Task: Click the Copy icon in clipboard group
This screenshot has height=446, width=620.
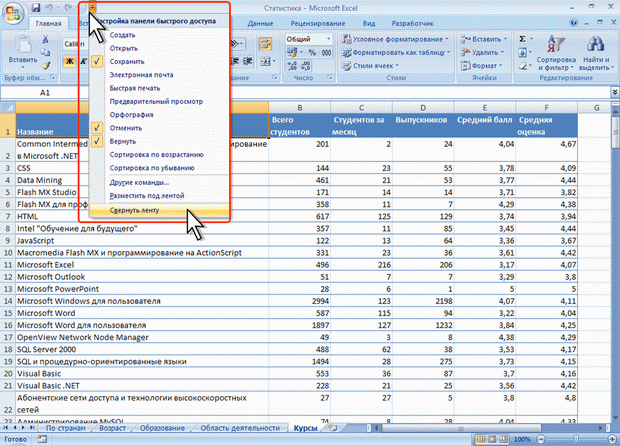Action: (x=45, y=52)
